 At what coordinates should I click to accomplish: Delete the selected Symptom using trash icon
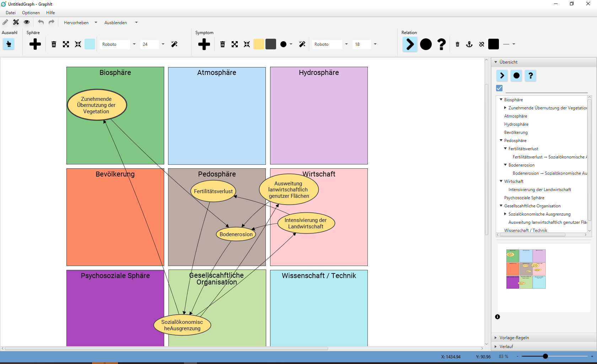tap(222, 44)
